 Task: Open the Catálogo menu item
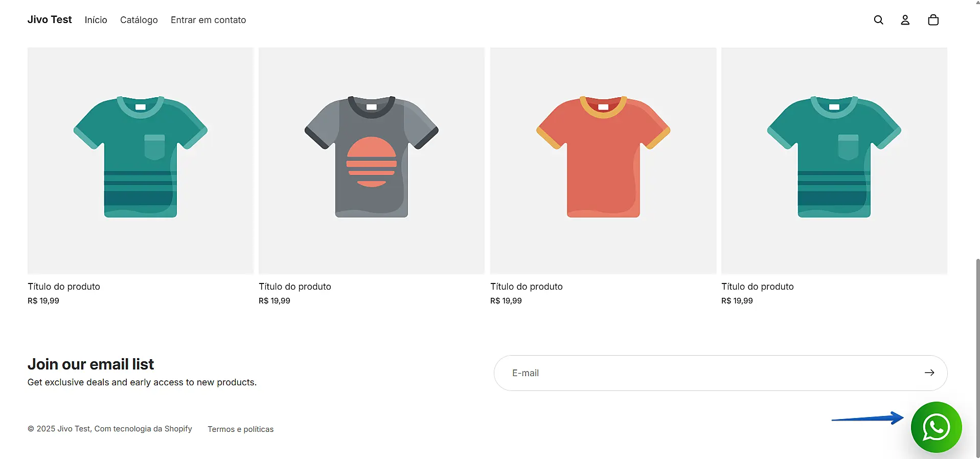tap(139, 20)
